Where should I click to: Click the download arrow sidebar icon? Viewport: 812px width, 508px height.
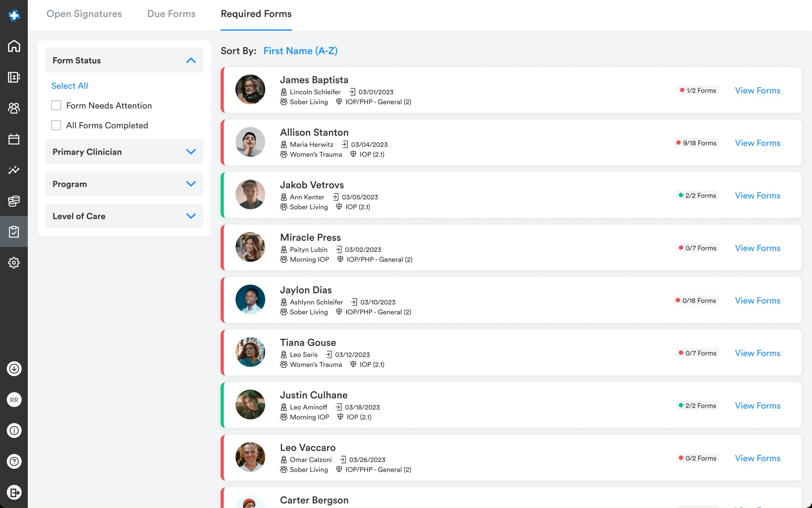pyautogui.click(x=14, y=369)
